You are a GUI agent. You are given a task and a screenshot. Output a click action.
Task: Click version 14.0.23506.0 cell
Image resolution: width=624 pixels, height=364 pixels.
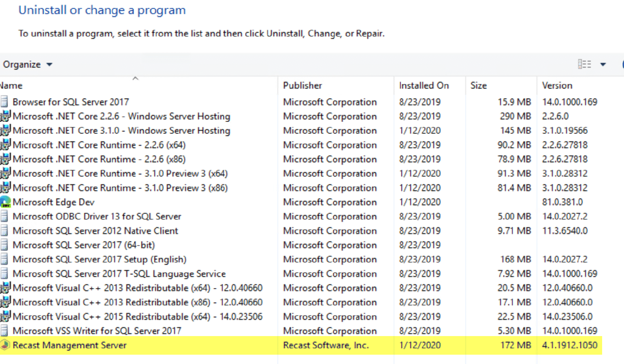click(x=567, y=316)
